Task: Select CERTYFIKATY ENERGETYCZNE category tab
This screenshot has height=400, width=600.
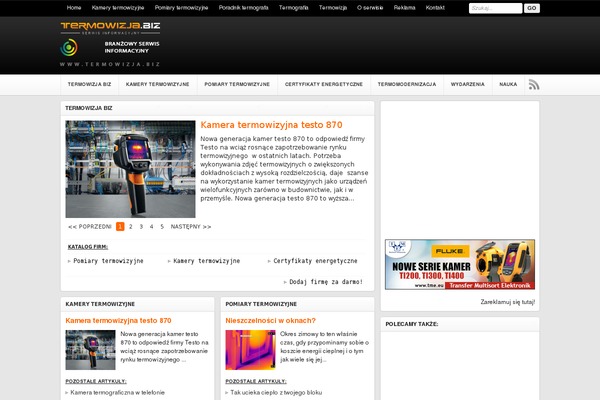Action: point(324,84)
